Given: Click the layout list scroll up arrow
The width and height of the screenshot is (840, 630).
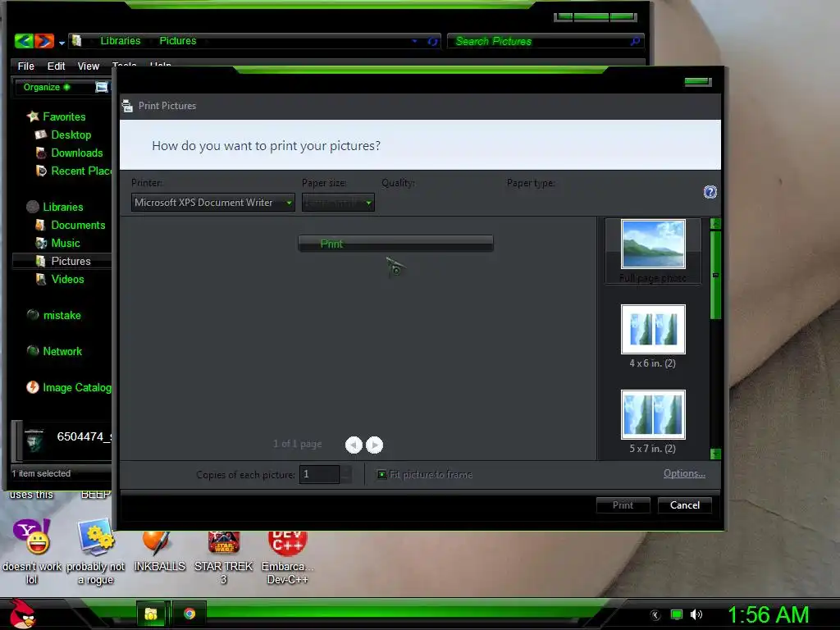Looking at the screenshot, I should click(x=715, y=223).
